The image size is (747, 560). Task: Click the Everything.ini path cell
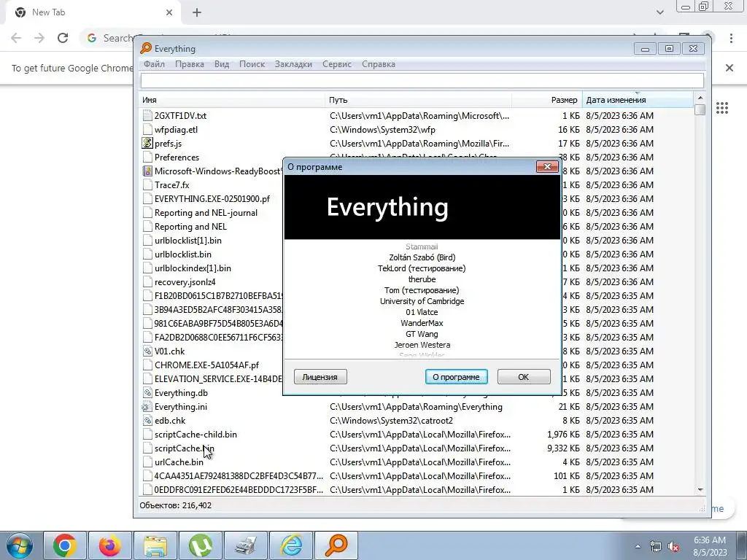click(x=417, y=407)
